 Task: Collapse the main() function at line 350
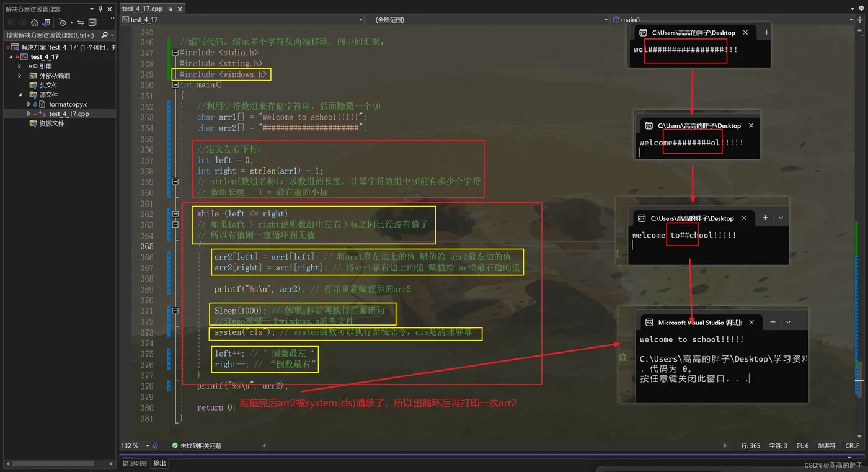click(175, 85)
